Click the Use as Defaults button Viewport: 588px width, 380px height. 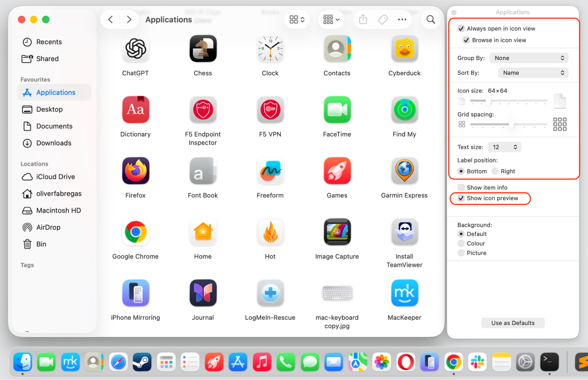[x=513, y=323]
